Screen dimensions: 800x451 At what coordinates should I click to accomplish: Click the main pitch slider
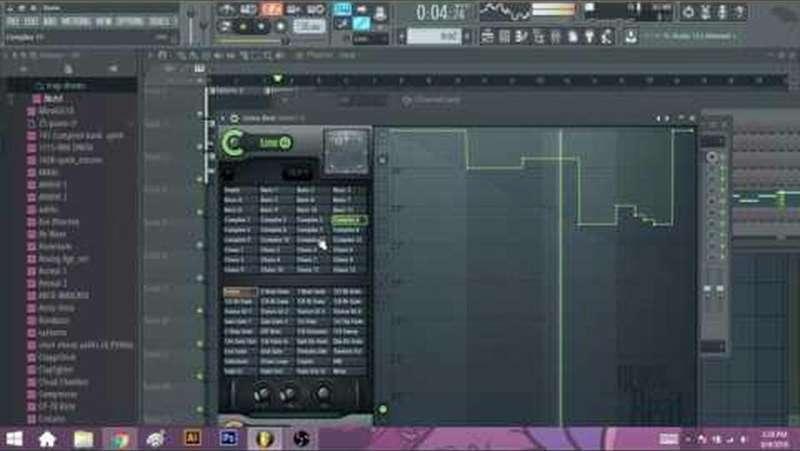click(204, 24)
